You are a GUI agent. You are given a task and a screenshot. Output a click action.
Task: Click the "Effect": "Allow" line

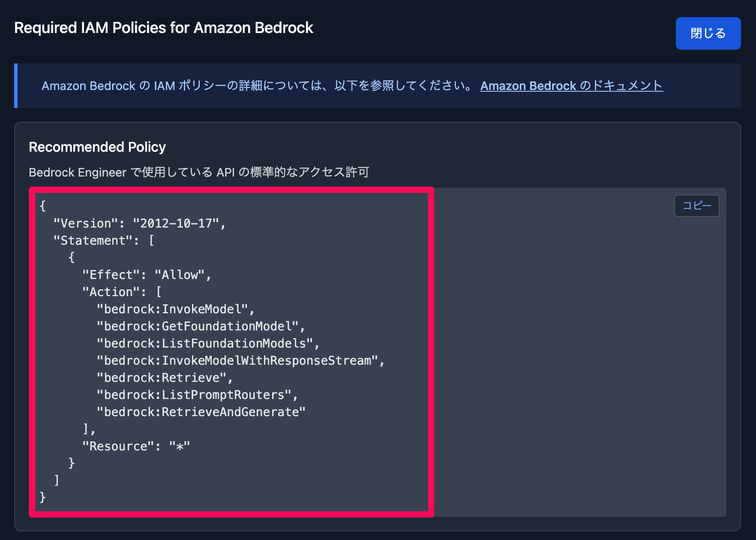tap(146, 274)
